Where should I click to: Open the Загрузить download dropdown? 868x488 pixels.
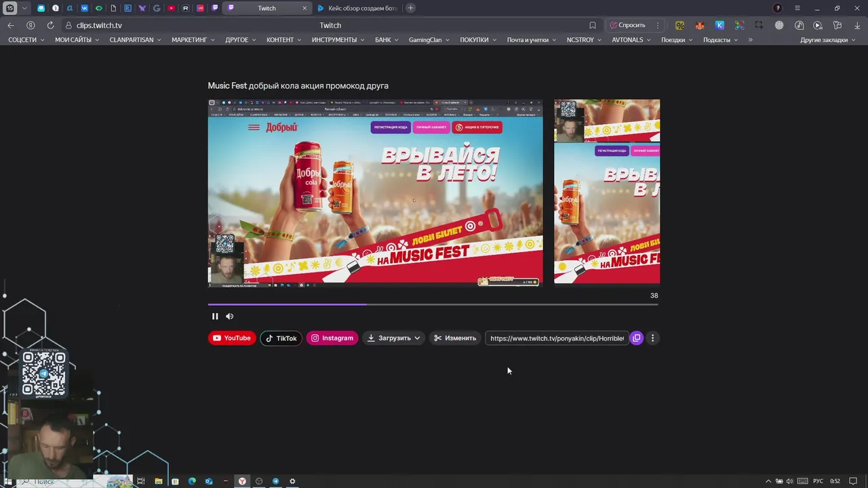click(393, 338)
